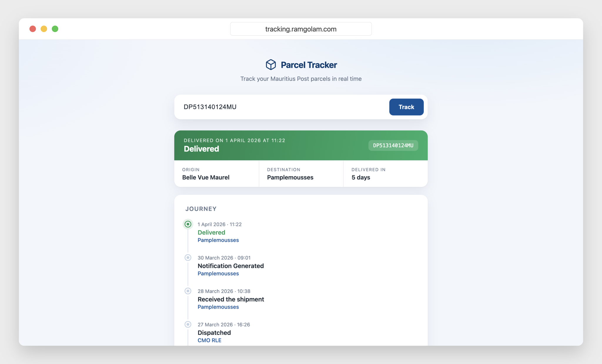Click the origin value Belle Vue Maurel
This screenshot has height=364, width=602.
point(206,177)
